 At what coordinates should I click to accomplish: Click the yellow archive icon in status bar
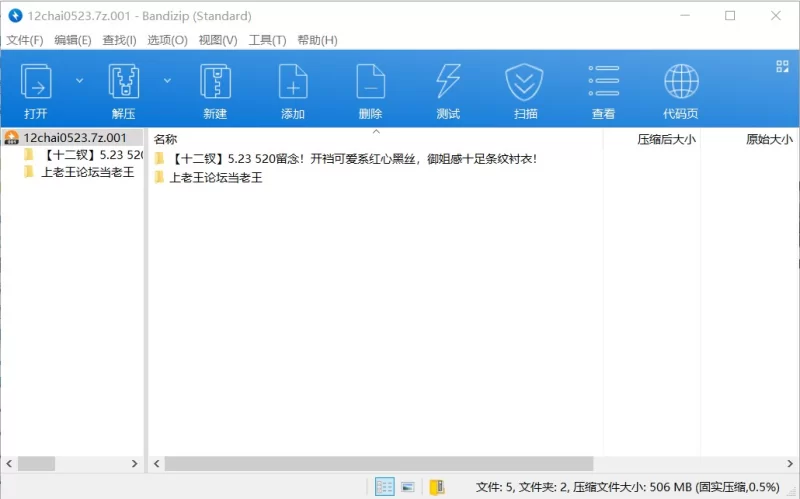pyautogui.click(x=437, y=487)
